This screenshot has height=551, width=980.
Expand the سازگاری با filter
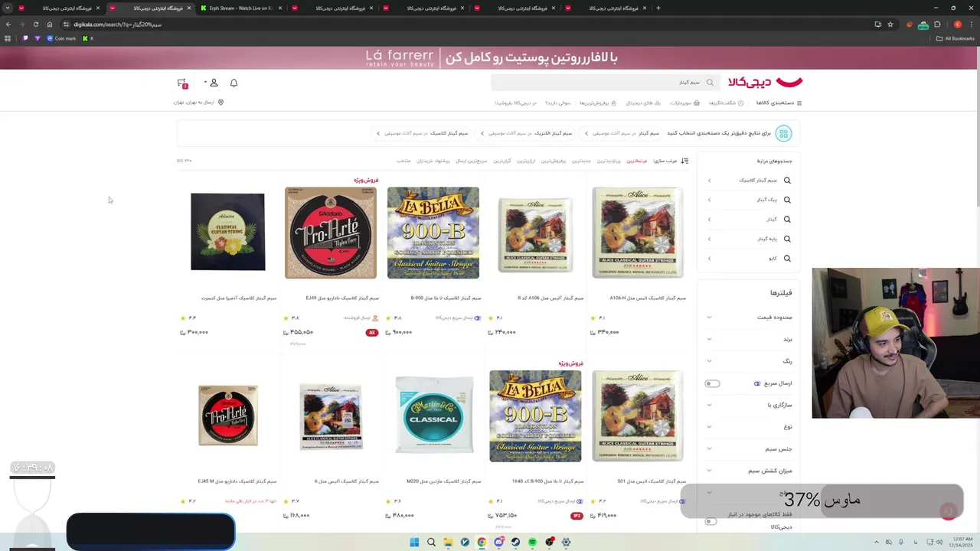[x=750, y=405]
